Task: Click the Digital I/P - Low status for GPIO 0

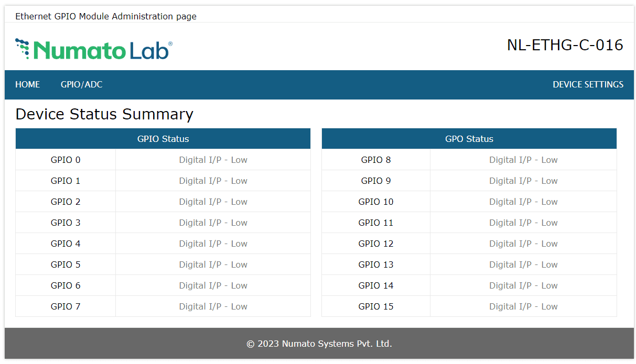Action: pyautogui.click(x=213, y=159)
